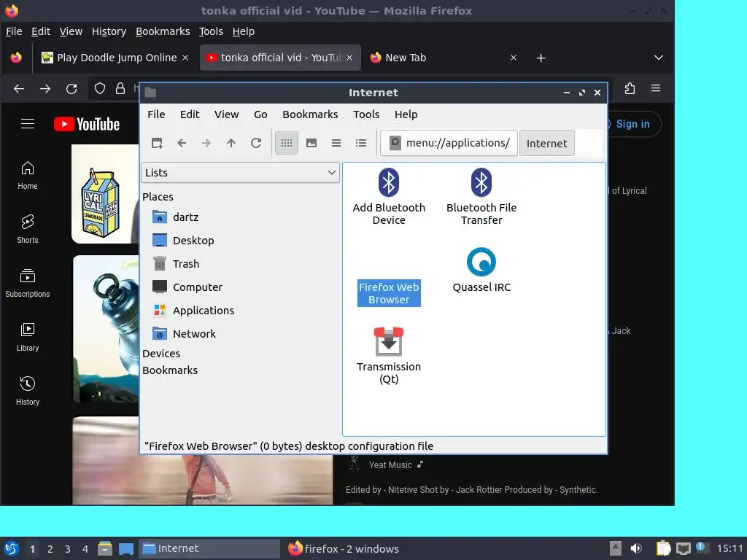Click Firefox tracking protection shield
747x560 pixels.
(x=99, y=88)
